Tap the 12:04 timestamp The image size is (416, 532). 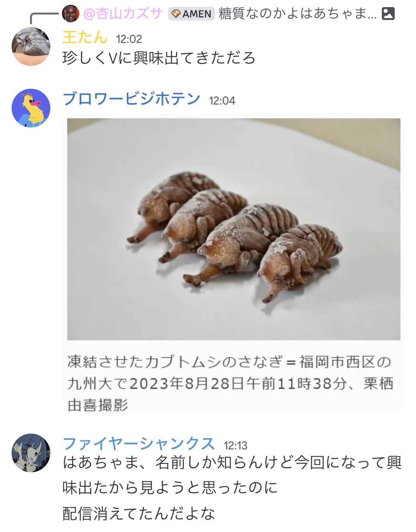point(222,101)
